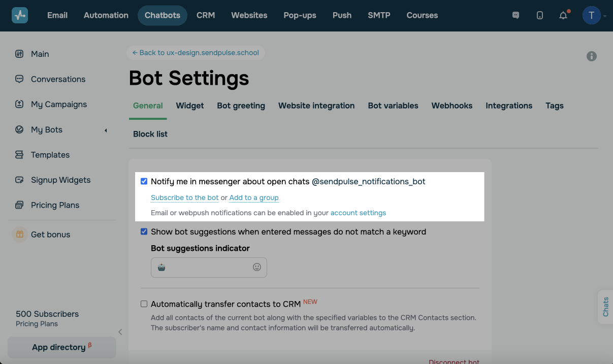Click the Bot suggestions indicator field

tap(203, 268)
